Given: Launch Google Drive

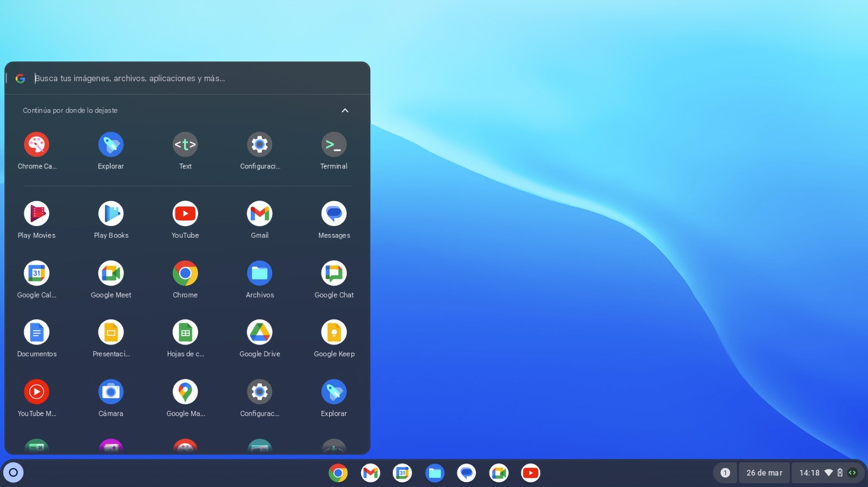Looking at the screenshot, I should [259, 332].
